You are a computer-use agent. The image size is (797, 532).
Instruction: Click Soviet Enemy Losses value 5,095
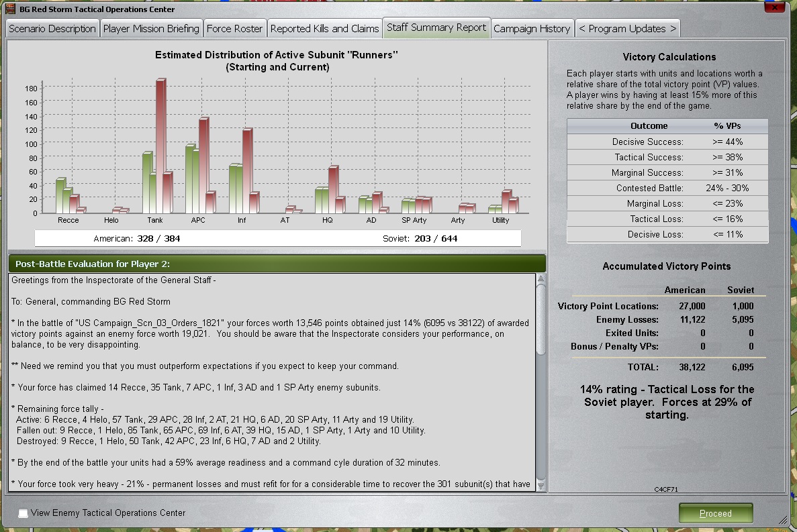pos(743,320)
